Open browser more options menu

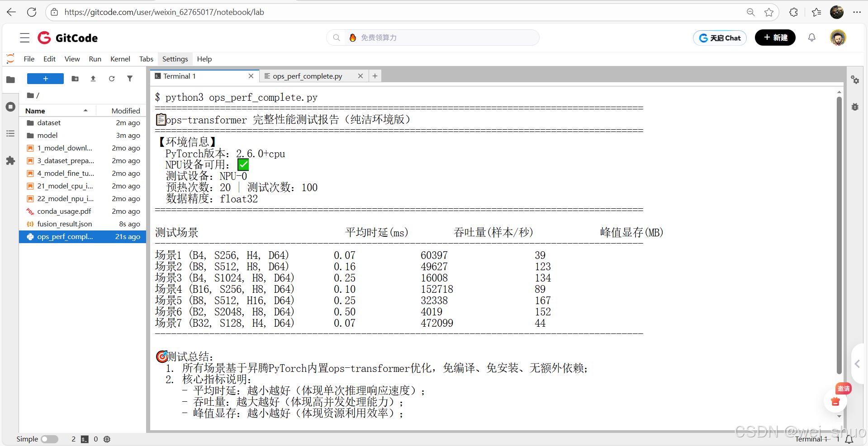pyautogui.click(x=857, y=12)
